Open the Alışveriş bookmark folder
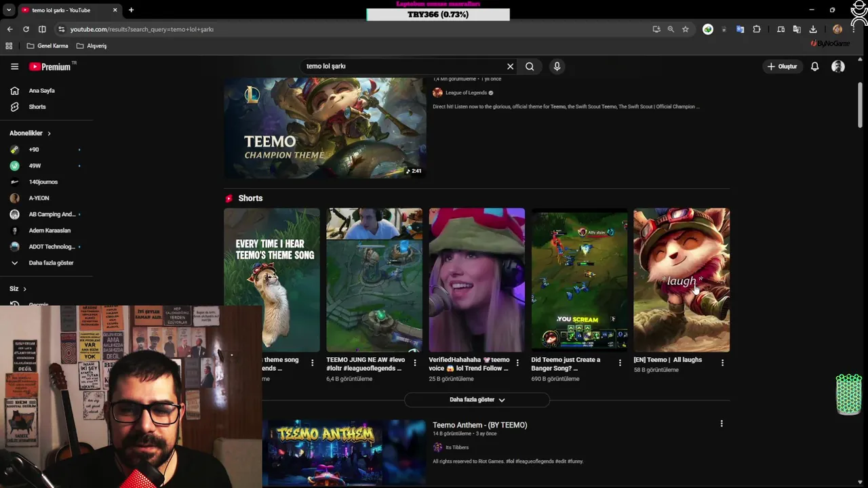 (92, 46)
